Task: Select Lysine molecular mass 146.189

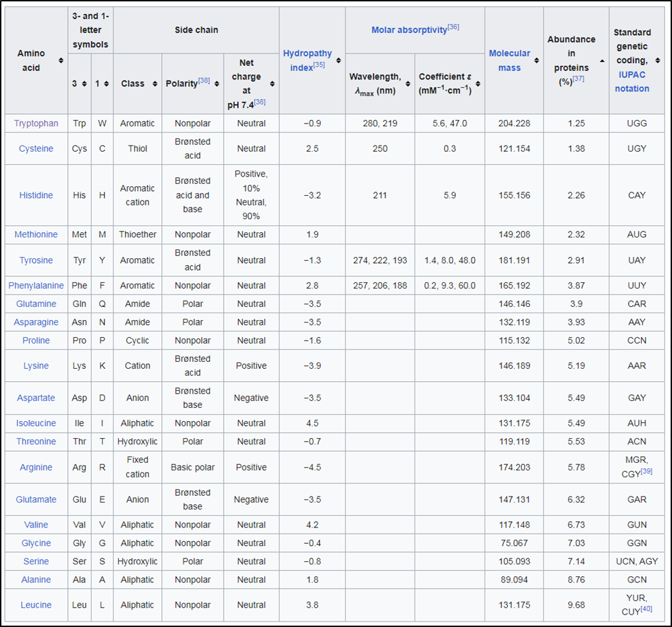Action: tap(514, 366)
